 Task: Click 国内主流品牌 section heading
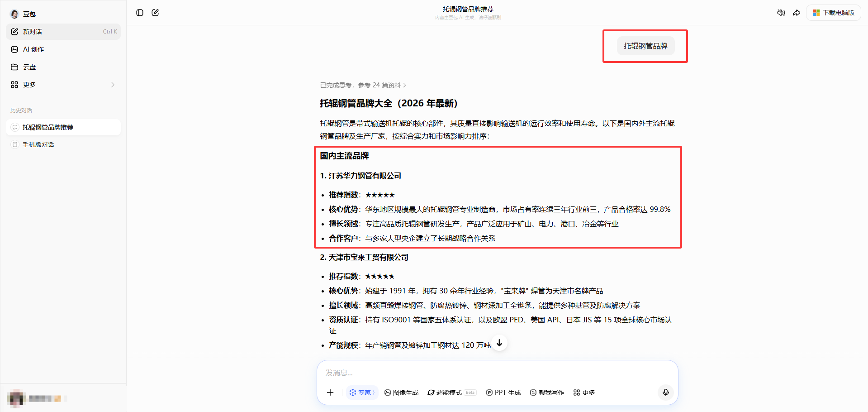(344, 156)
